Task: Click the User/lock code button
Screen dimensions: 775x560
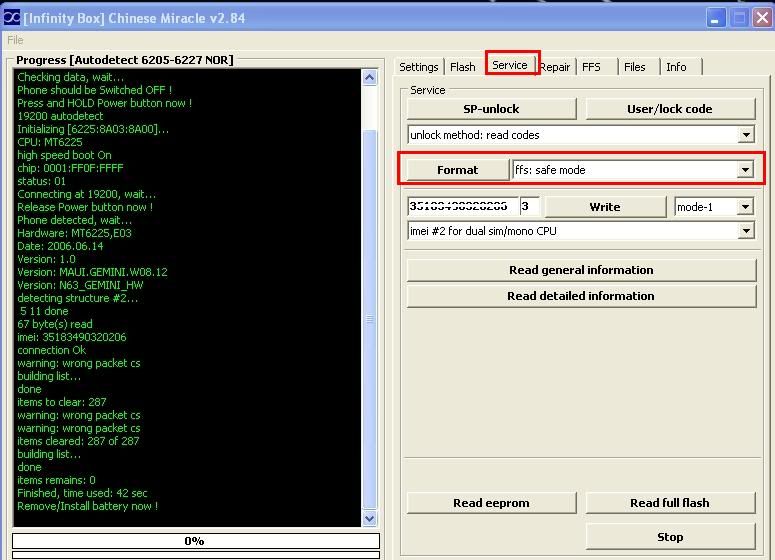Action: 669,109
